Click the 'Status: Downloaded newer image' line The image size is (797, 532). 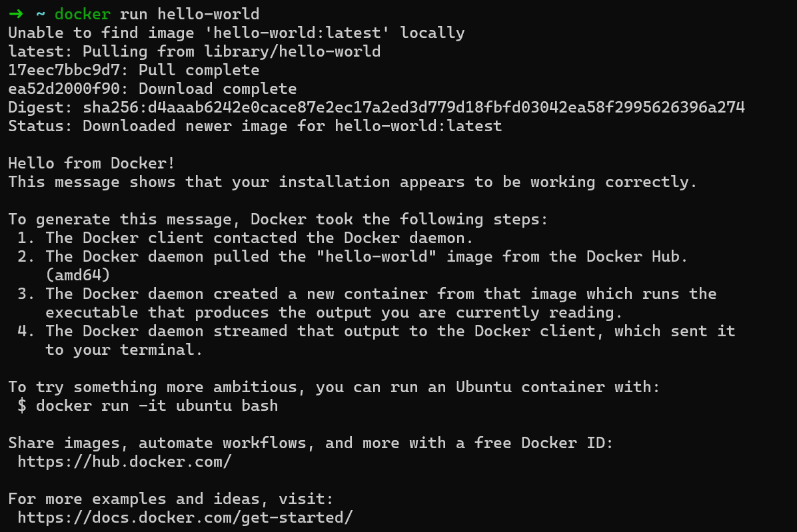tap(255, 126)
